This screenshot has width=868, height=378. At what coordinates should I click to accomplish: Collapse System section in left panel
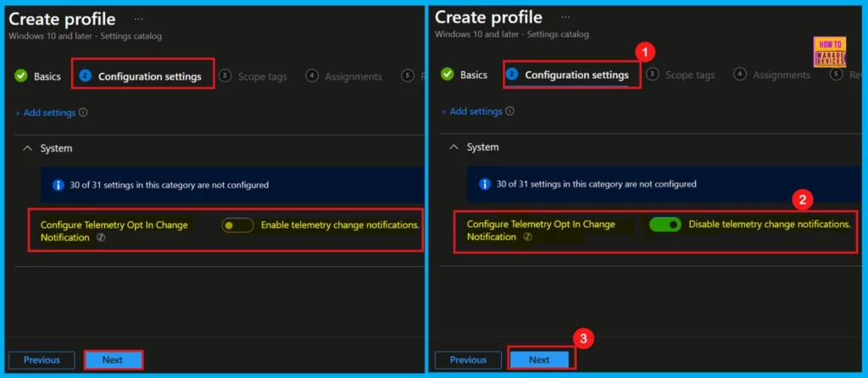pos(28,148)
